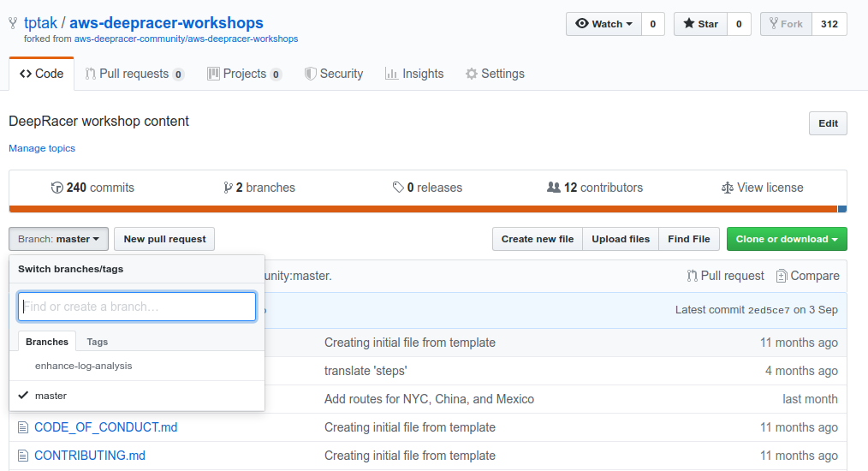The width and height of the screenshot is (868, 471).
Task: Click the fork icon beside tptak
Action: (x=13, y=23)
